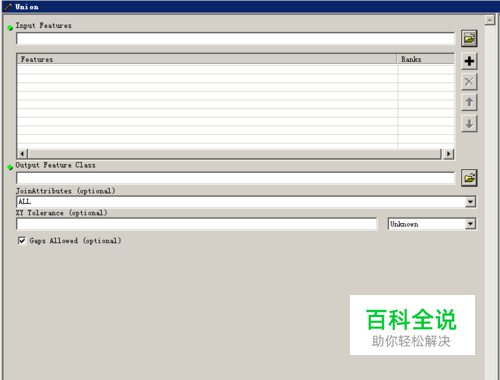This screenshot has height=380, width=500.
Task: Click the XY Tolerance input field
Action: coord(197,224)
